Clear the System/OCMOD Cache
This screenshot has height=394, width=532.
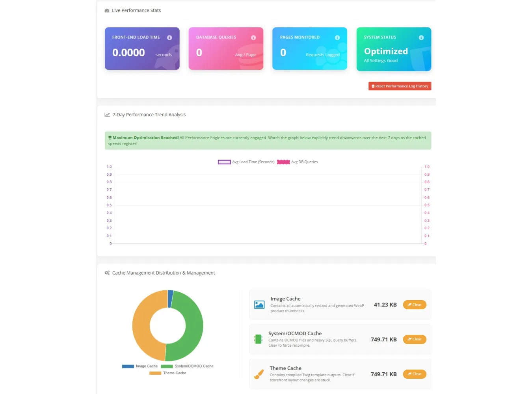415,339
